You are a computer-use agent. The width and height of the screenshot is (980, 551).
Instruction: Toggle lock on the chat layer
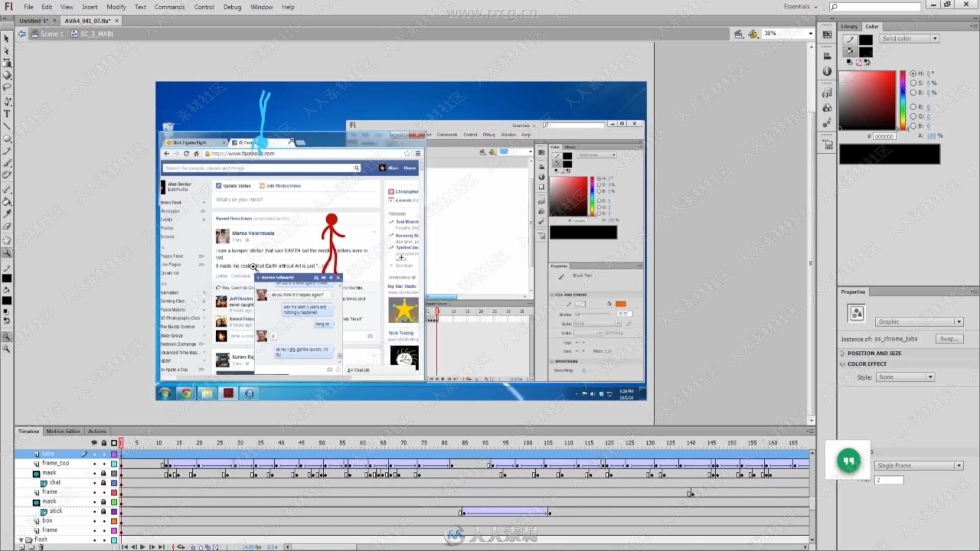(x=104, y=482)
